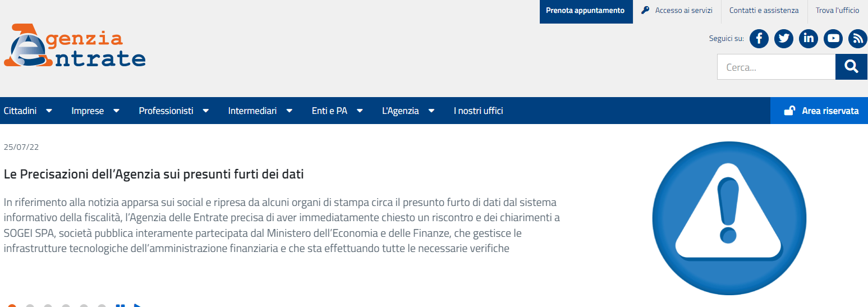The width and height of the screenshot is (868, 307).
Task: Click the Agenzia Entrate logo
Action: 75,45
